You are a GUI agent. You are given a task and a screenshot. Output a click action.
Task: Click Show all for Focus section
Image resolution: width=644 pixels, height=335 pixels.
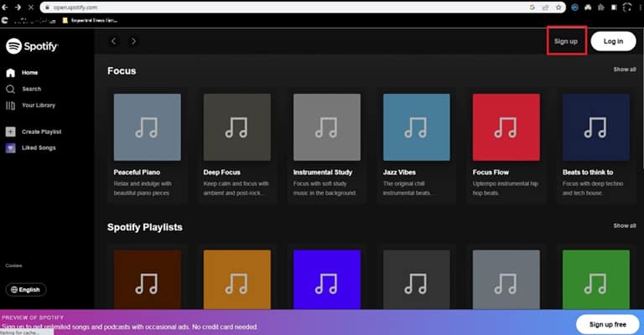point(625,70)
